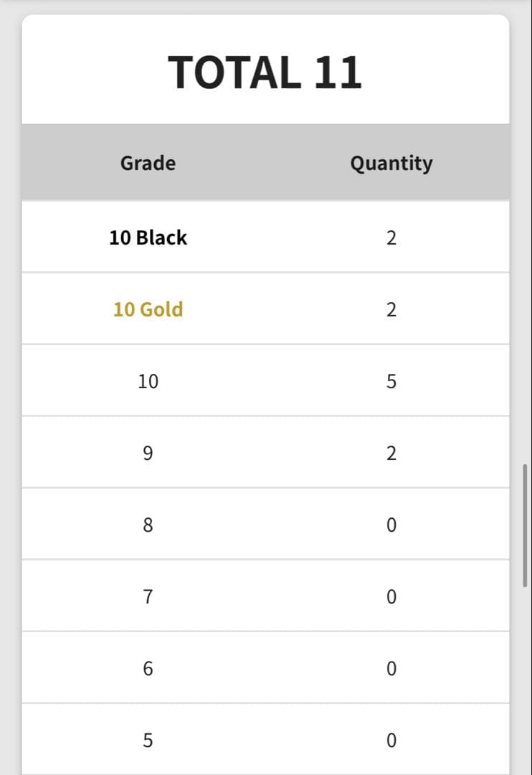Select the grade 8 label
Viewport: 532px width, 775px height.
coord(148,525)
